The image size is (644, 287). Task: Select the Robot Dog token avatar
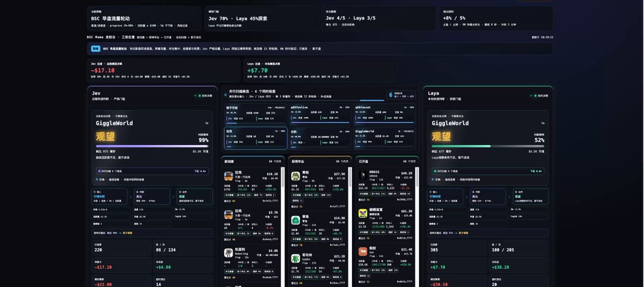point(228,252)
